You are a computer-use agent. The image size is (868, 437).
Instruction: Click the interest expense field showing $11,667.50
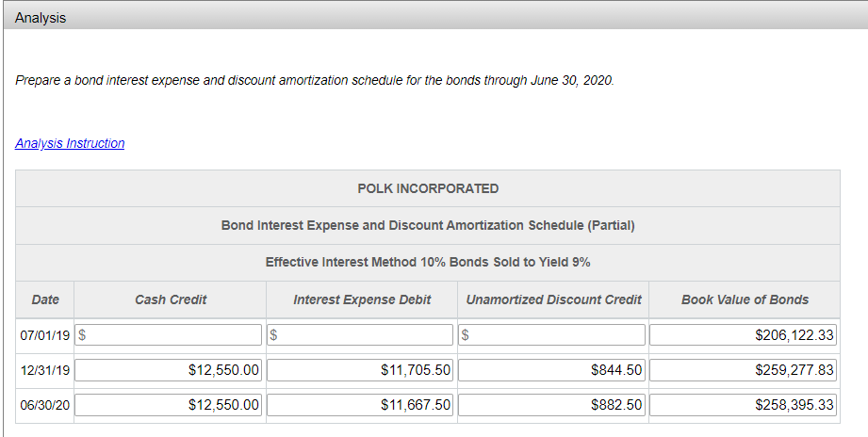pyautogui.click(x=360, y=405)
